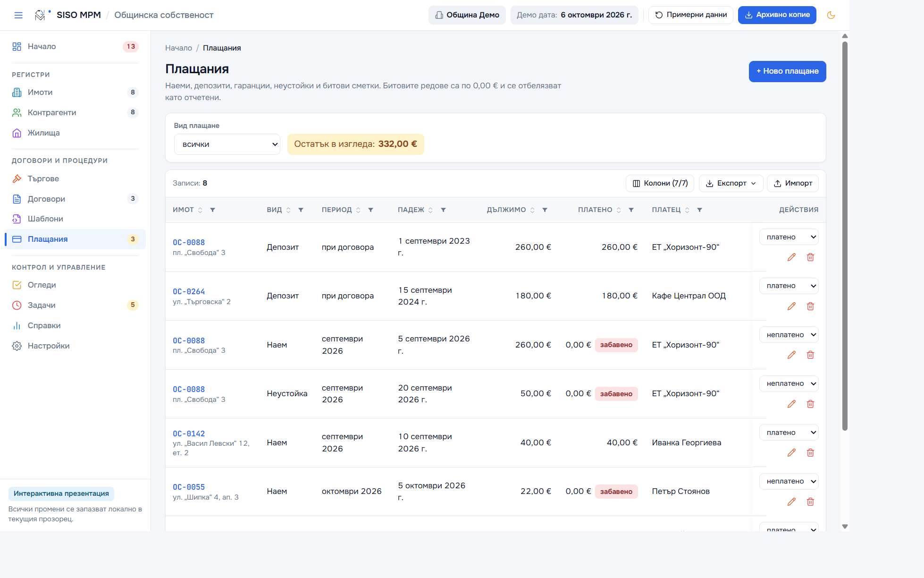Sort by ПЕРИОД column arrows
This screenshot has width=924, height=578.
pyautogui.click(x=358, y=210)
